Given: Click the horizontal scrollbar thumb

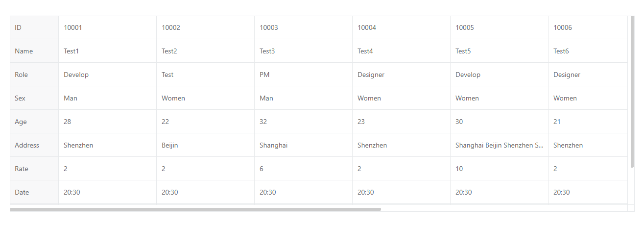Looking at the screenshot, I should [x=195, y=209].
